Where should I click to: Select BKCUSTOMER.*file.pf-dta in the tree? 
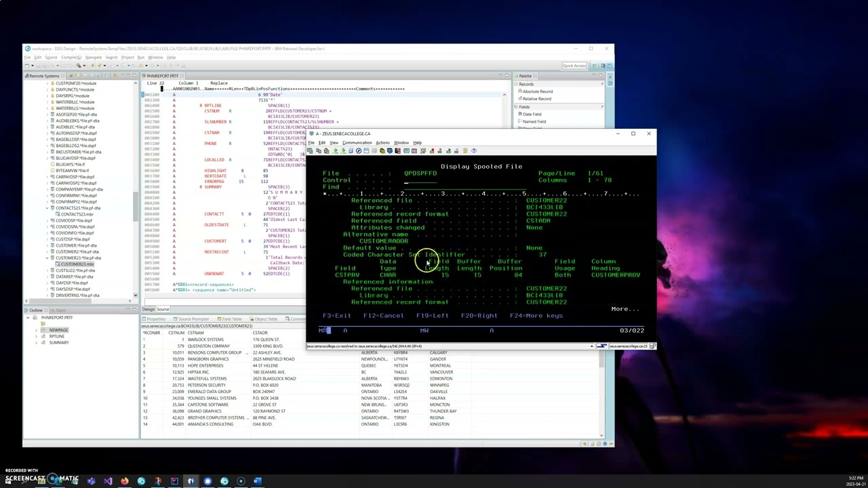click(x=79, y=152)
